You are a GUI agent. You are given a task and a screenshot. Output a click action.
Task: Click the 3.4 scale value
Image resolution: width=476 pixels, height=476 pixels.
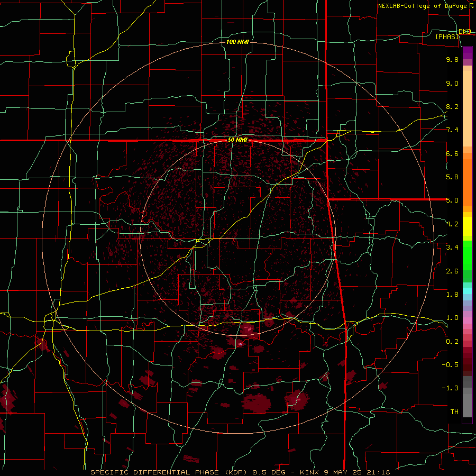(452, 248)
